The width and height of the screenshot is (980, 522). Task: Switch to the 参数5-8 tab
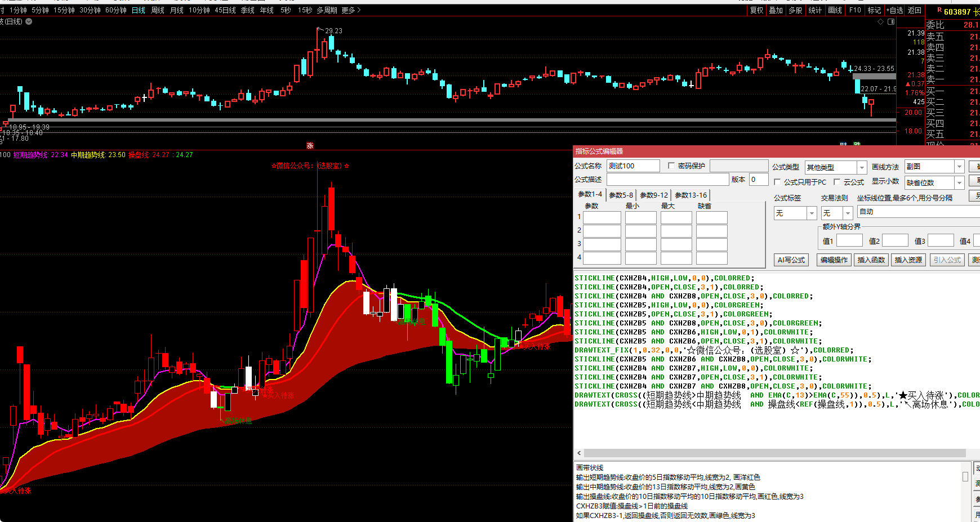(x=621, y=195)
